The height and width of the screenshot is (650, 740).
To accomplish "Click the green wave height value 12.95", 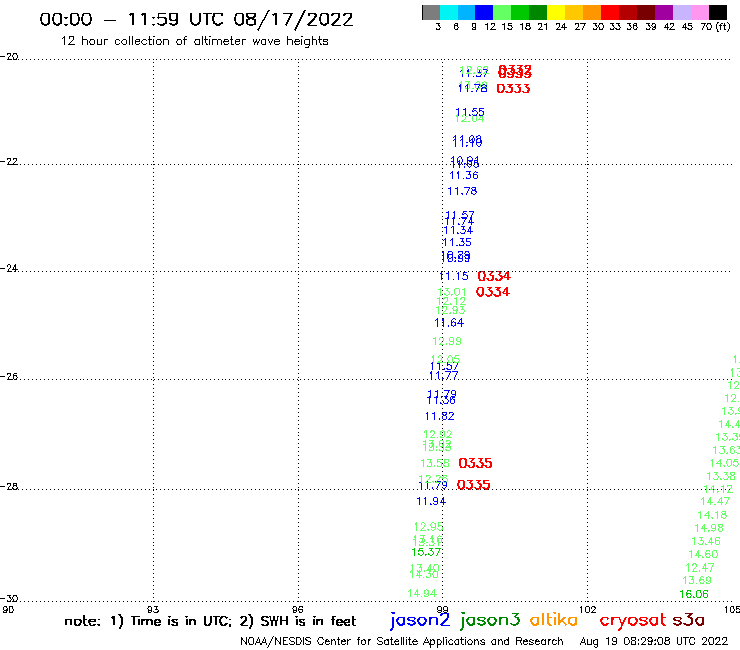I will (429, 526).
